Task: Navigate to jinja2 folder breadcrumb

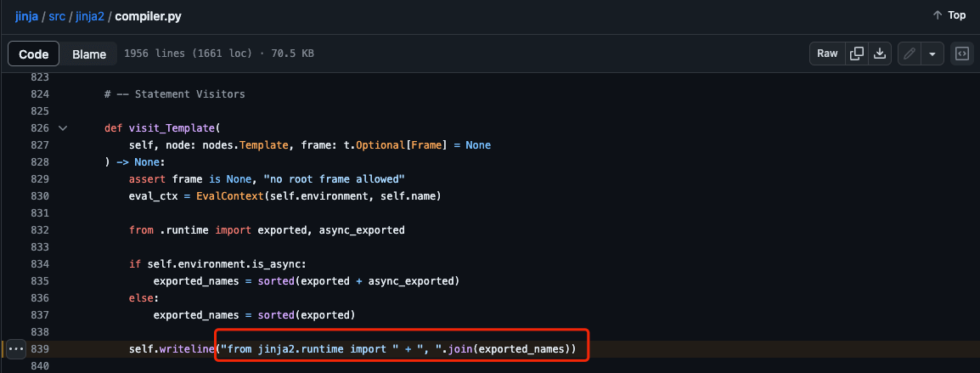Action: point(90,16)
